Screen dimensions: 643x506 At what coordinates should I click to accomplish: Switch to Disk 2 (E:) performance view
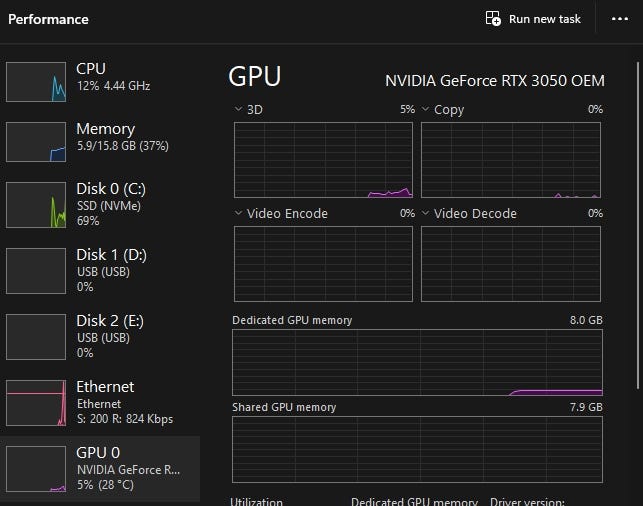pyautogui.click(x=100, y=336)
